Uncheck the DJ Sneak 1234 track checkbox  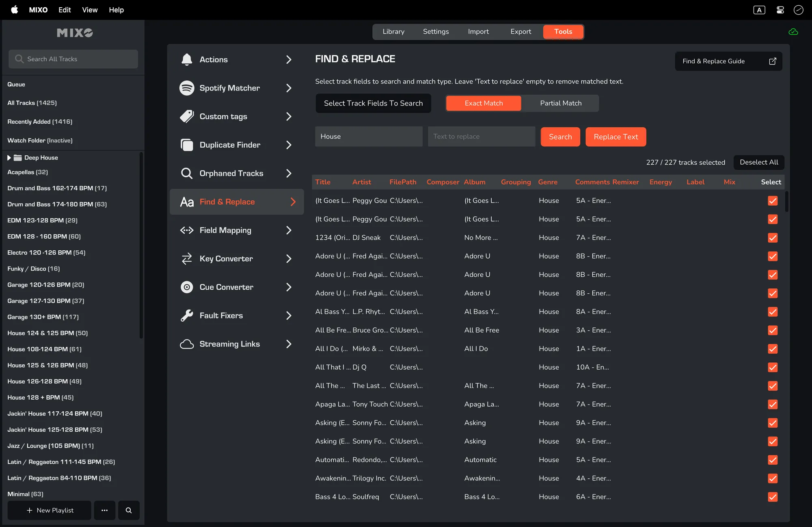(773, 238)
